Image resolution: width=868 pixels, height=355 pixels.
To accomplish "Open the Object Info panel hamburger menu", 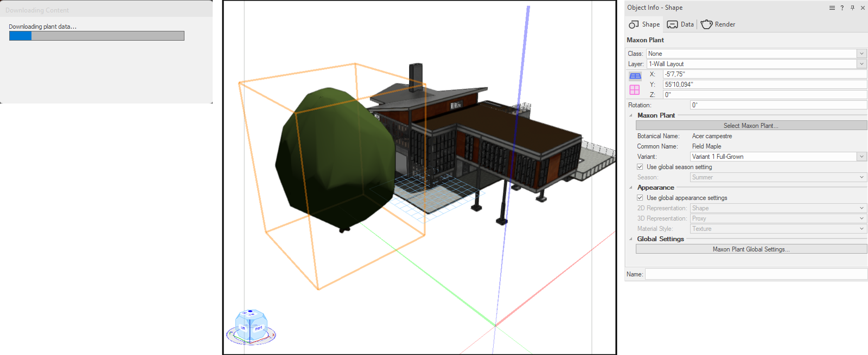I will (x=832, y=8).
